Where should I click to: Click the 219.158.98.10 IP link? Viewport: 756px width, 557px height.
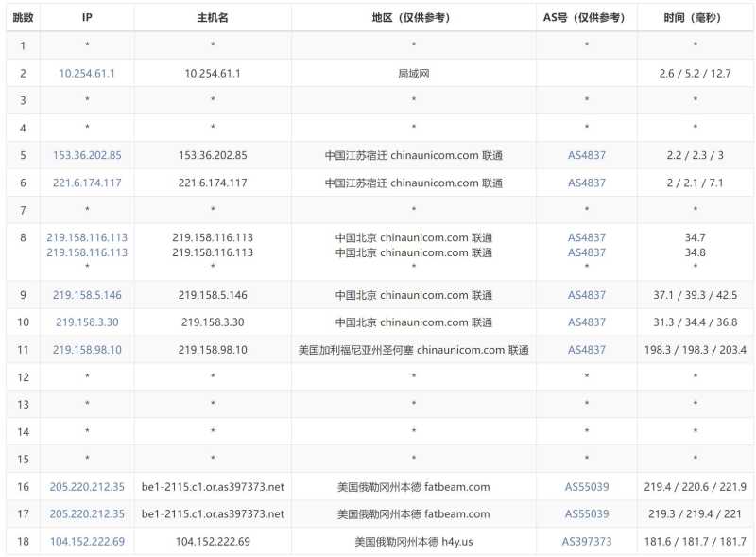pyautogui.click(x=86, y=349)
